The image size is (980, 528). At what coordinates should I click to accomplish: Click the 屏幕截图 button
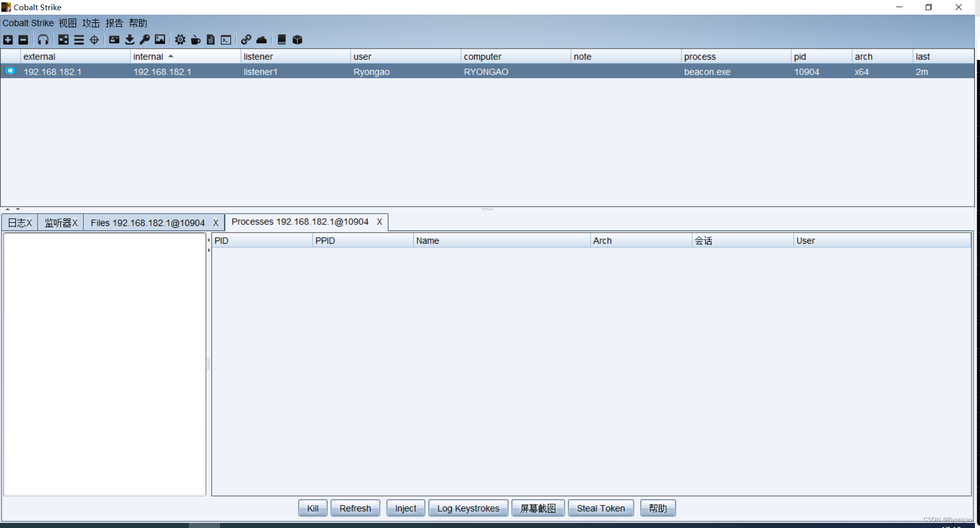538,508
